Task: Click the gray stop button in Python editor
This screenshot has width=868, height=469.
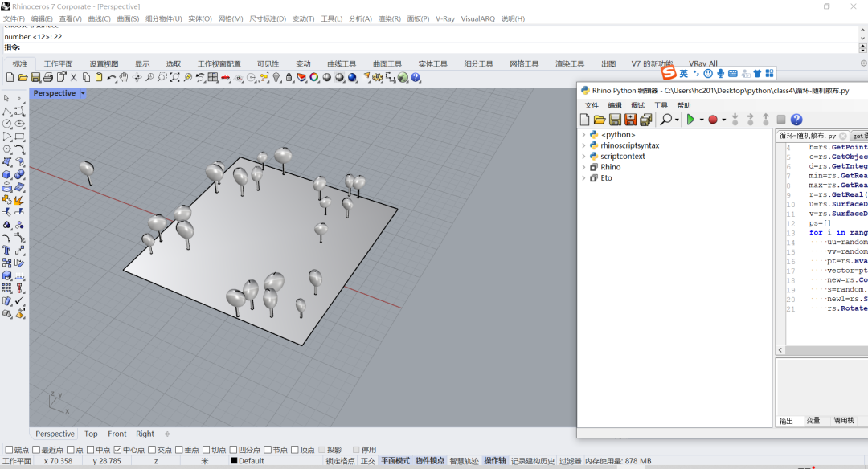Action: 781,120
